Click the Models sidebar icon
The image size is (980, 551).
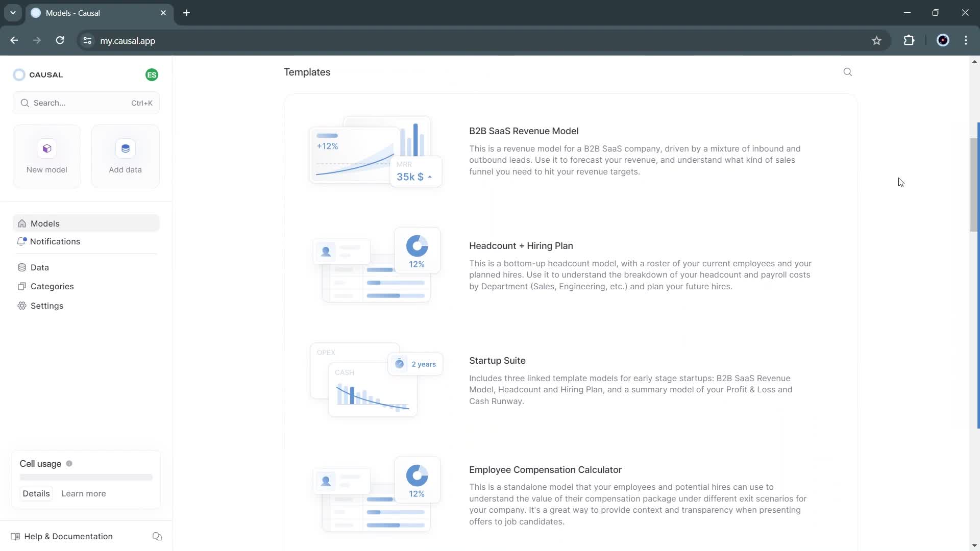[22, 222]
